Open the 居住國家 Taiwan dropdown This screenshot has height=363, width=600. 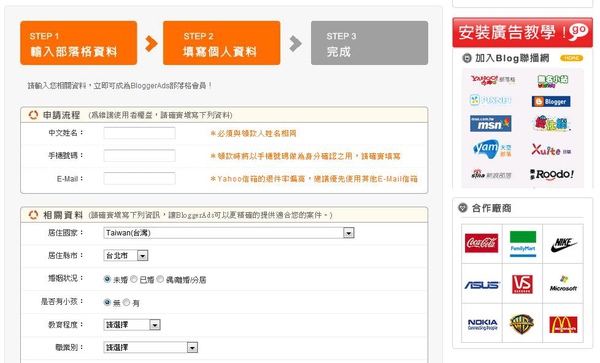(229, 233)
